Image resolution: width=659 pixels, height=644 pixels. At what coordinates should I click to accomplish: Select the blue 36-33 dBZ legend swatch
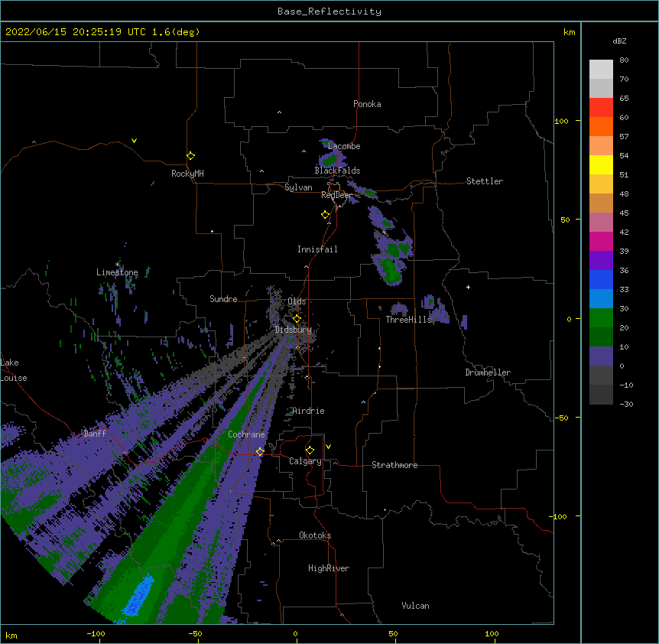(x=601, y=279)
